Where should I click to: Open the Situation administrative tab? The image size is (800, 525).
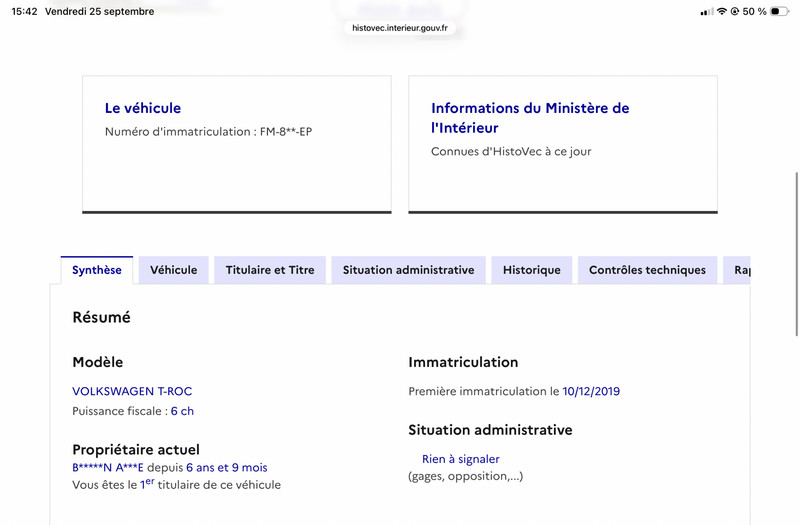409,270
